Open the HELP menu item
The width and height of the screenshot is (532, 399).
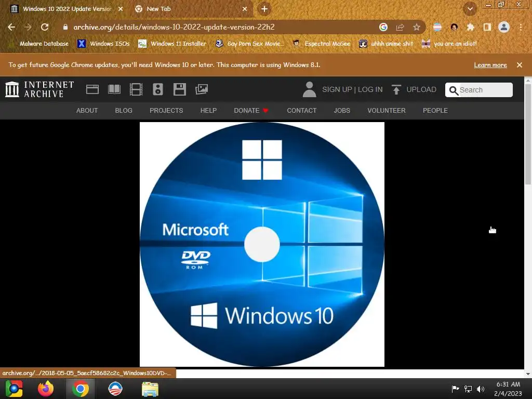208,111
